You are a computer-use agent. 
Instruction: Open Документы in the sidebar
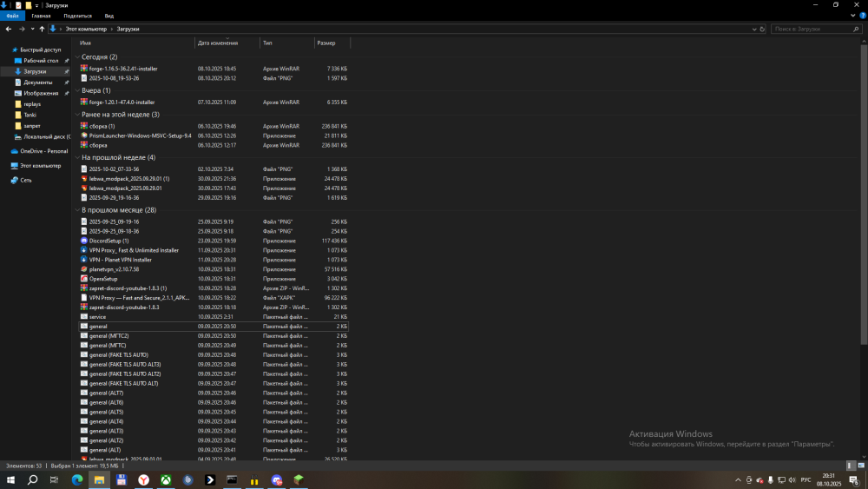pos(37,82)
